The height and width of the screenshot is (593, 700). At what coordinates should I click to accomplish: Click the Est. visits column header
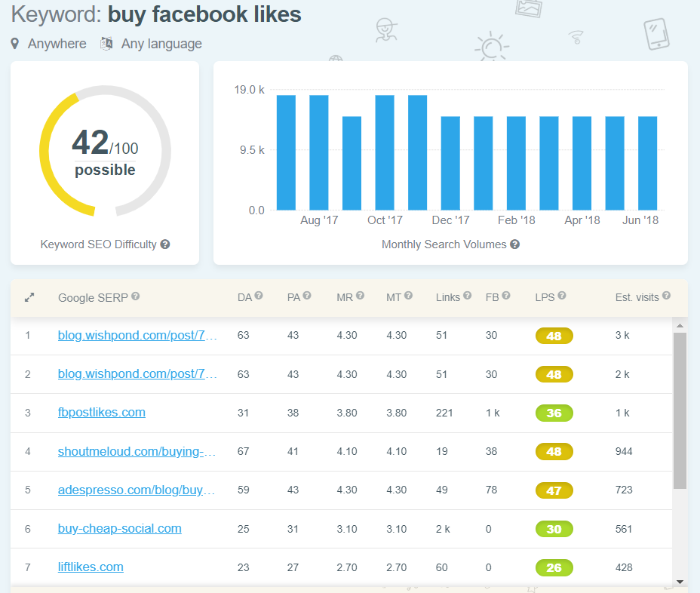click(637, 297)
